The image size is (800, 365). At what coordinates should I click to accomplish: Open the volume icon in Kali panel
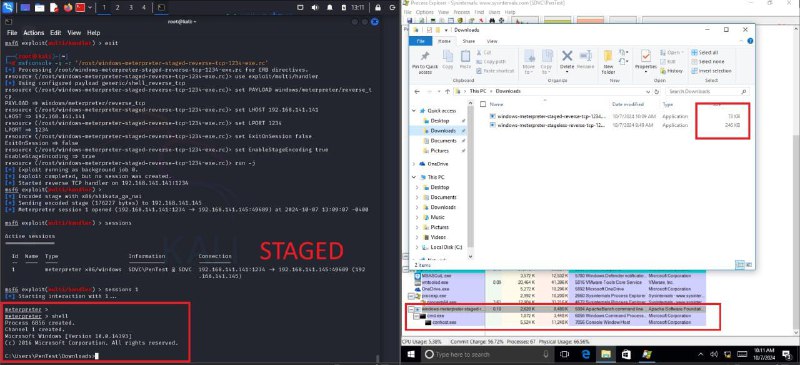(x=315, y=8)
